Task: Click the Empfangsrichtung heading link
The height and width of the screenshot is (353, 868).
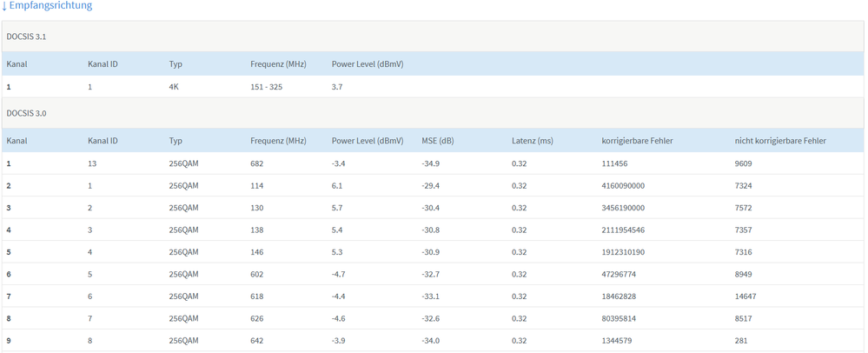Action: point(48,6)
